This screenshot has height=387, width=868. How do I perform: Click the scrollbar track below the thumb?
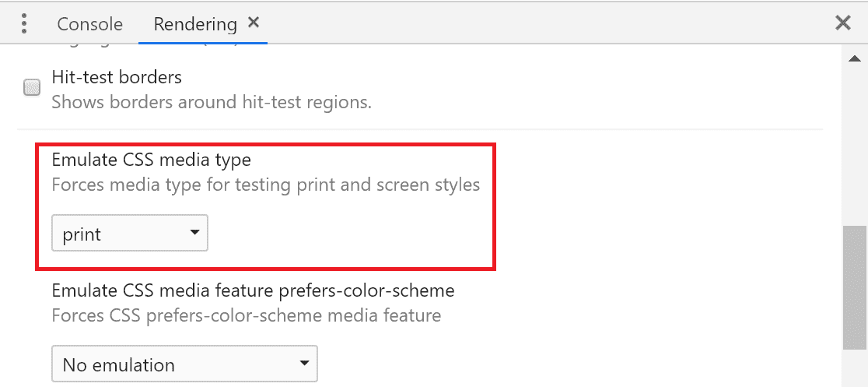[x=854, y=370]
